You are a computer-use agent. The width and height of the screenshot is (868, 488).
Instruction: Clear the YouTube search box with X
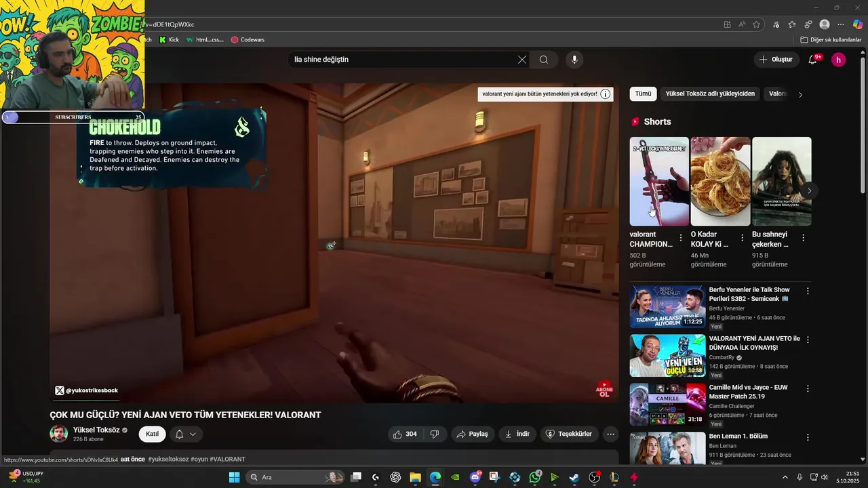(x=522, y=60)
